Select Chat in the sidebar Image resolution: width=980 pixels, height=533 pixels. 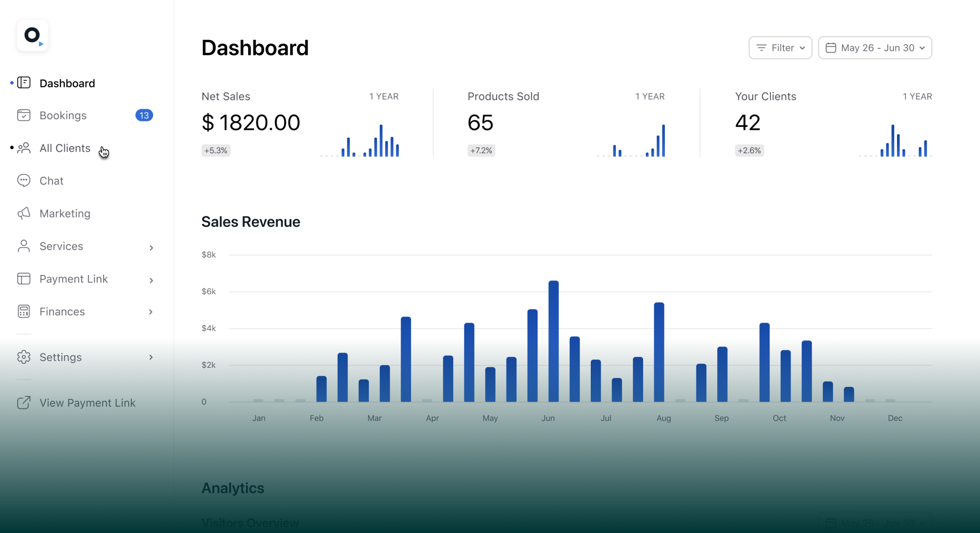(x=51, y=181)
